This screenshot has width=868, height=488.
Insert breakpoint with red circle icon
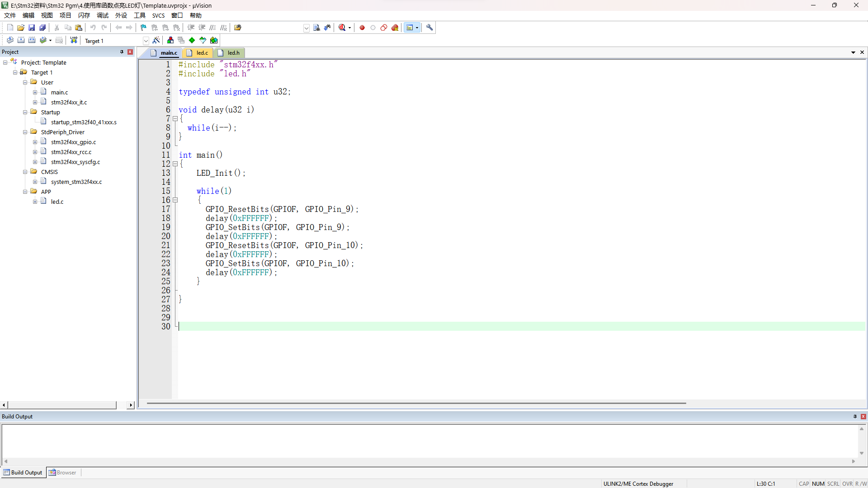coord(362,28)
